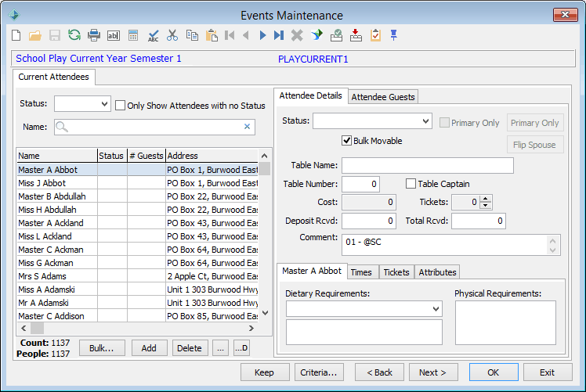Image resolution: width=586 pixels, height=392 pixels.
Task: Open the calculator icon in toolbar
Action: click(x=133, y=35)
